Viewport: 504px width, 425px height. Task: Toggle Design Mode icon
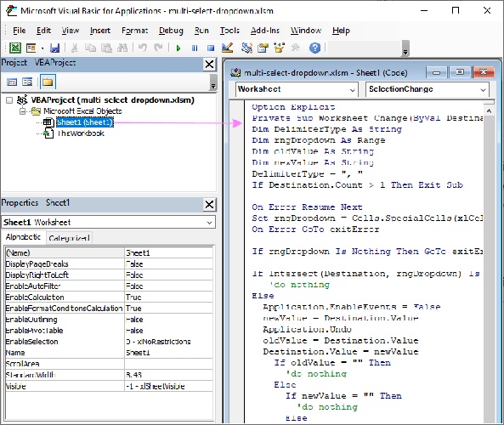[x=227, y=48]
